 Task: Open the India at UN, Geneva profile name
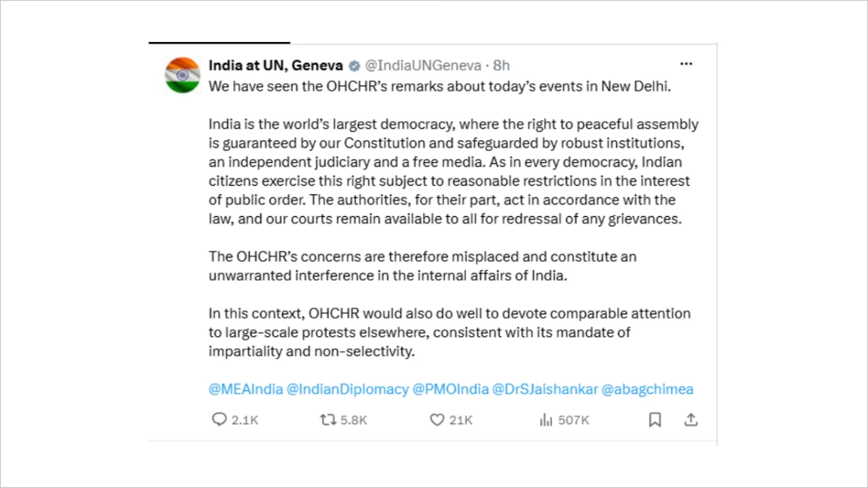pos(276,65)
